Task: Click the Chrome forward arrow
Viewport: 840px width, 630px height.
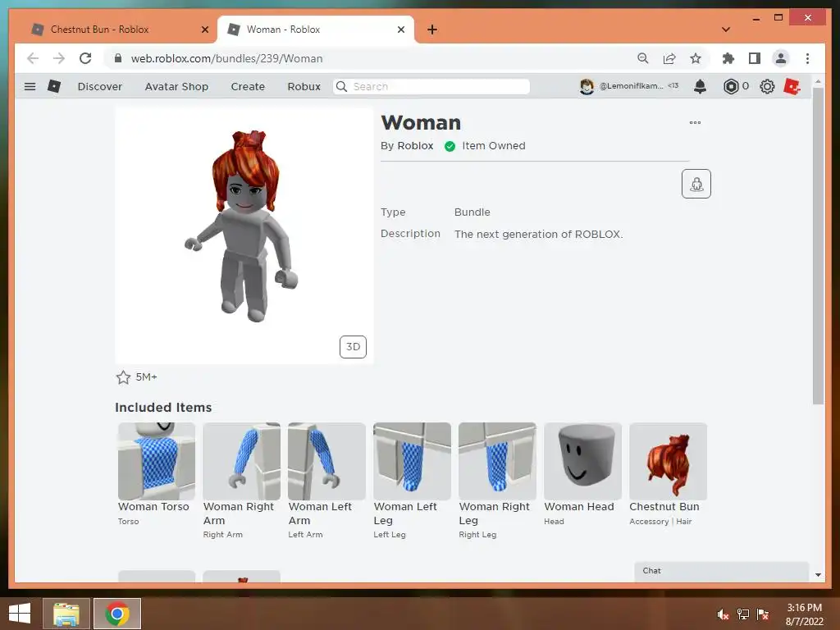Action: pos(59,58)
